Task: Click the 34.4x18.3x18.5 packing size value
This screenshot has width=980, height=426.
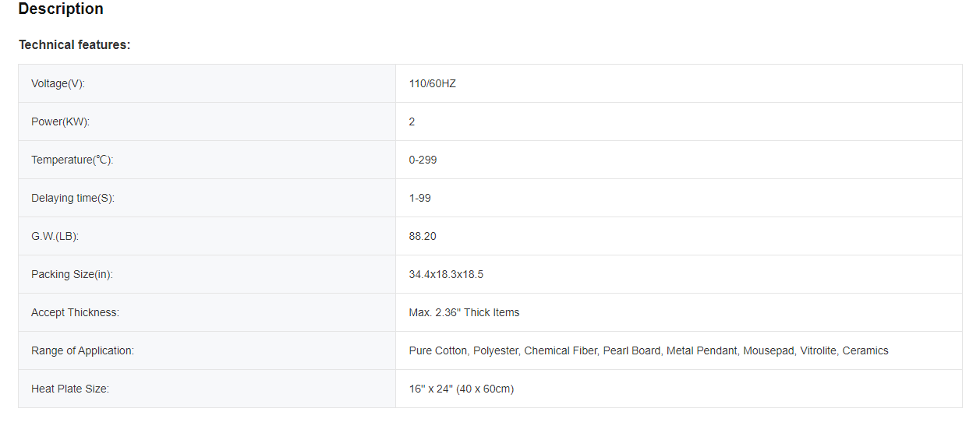Action: coord(446,274)
